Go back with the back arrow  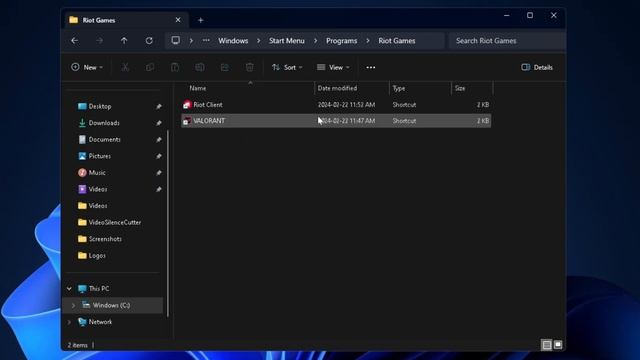[74, 40]
